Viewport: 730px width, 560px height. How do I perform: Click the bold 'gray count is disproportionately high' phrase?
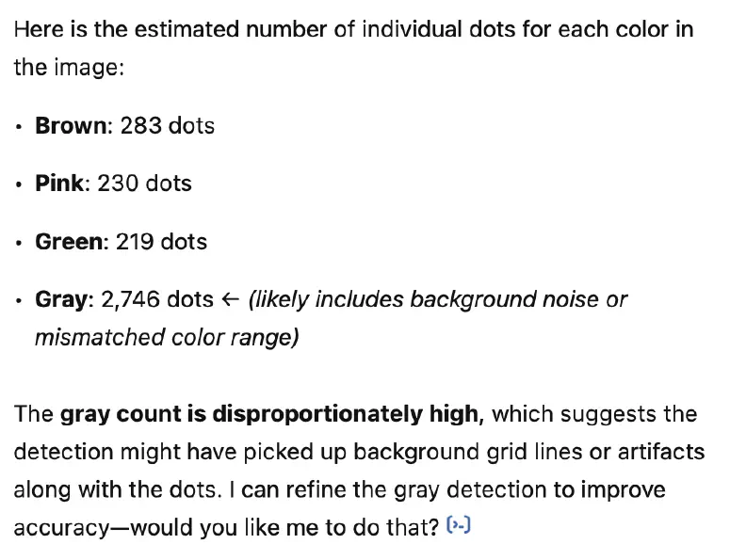(269, 414)
